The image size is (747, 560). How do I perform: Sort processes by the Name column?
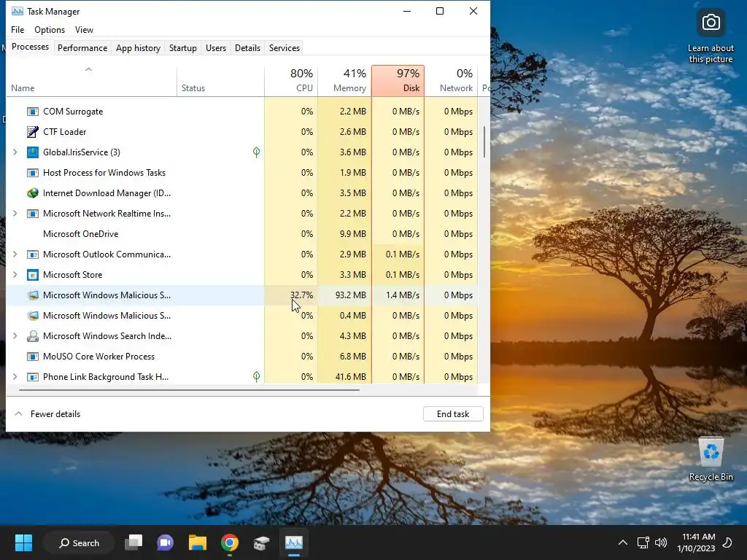tap(91, 82)
